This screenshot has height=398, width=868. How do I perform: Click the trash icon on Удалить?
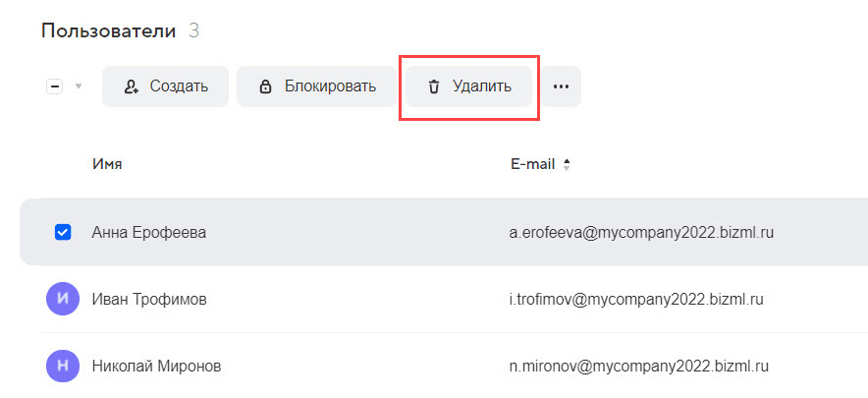click(434, 86)
